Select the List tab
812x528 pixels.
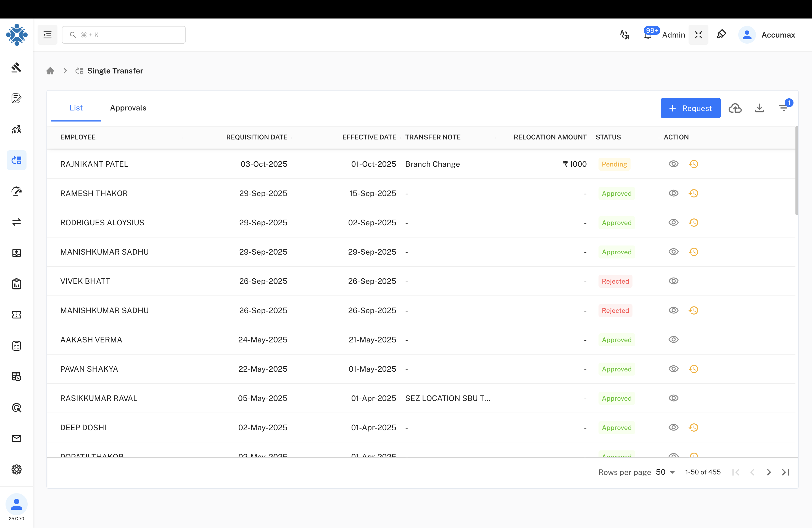tap(76, 108)
